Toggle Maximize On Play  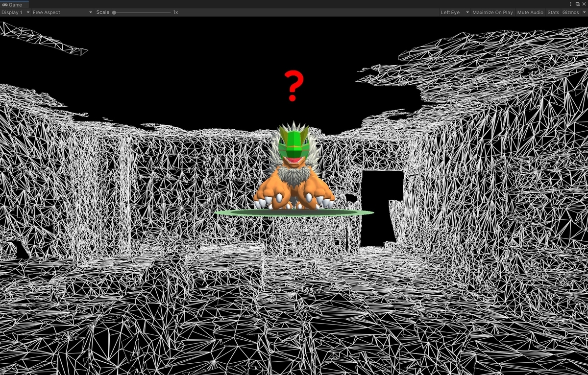click(x=492, y=12)
